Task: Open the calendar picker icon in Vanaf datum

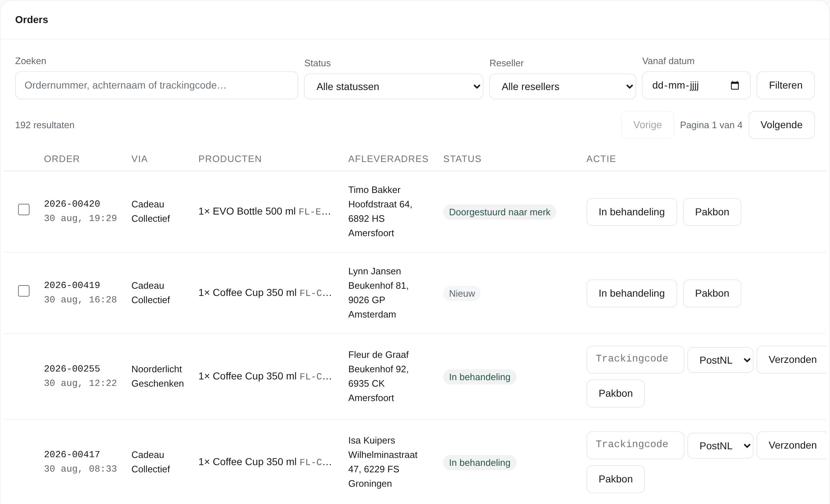Action: tap(735, 85)
